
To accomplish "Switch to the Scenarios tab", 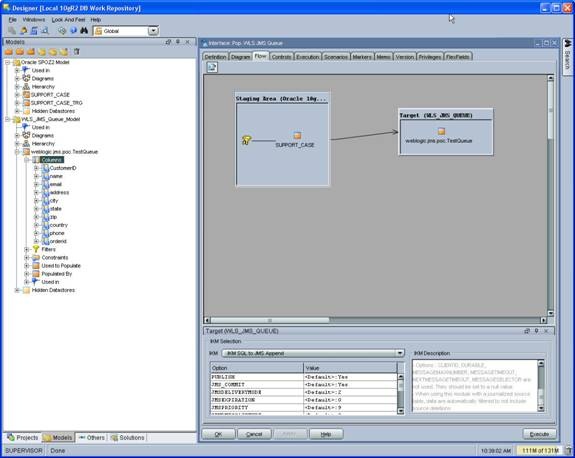I will [x=336, y=57].
